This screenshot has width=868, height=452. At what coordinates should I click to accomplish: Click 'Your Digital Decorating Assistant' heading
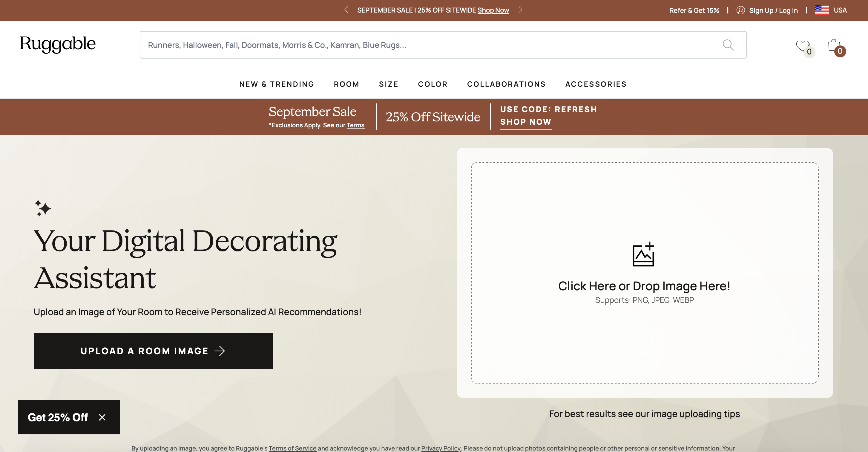pos(185,259)
